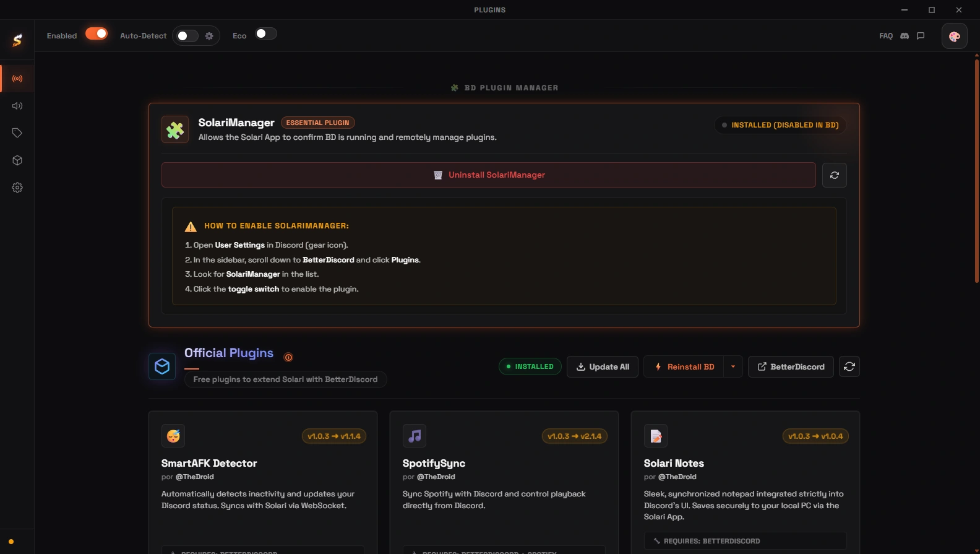Open the BetterDiscord external link button
Viewport: 980px width, 554px height.
[x=791, y=366]
